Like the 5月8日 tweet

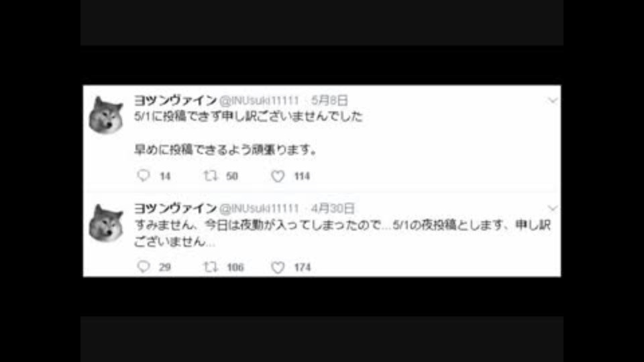278,176
